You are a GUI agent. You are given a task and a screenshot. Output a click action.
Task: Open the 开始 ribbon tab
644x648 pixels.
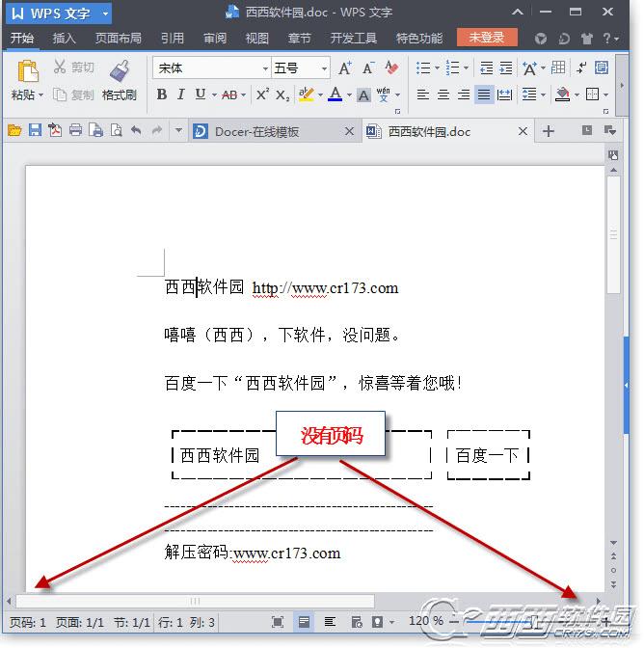[x=22, y=38]
